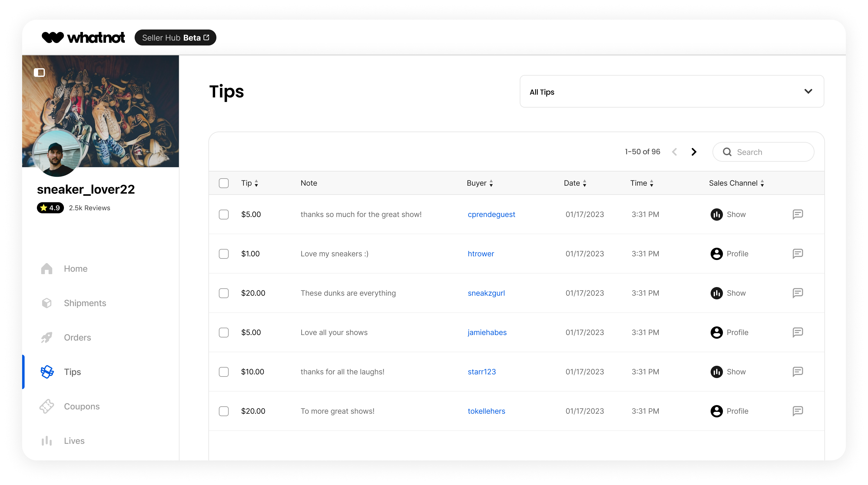Click the message icon for htrower tip

click(x=798, y=253)
